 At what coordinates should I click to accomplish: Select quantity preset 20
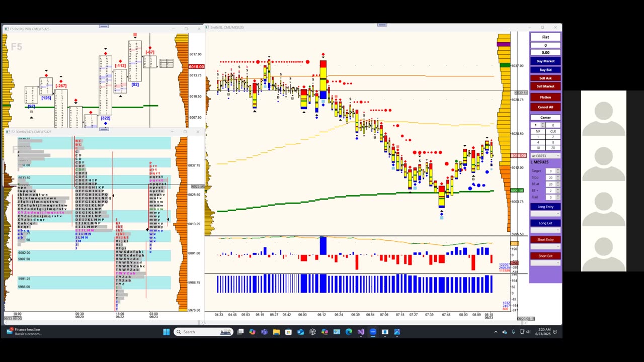tap(553, 148)
